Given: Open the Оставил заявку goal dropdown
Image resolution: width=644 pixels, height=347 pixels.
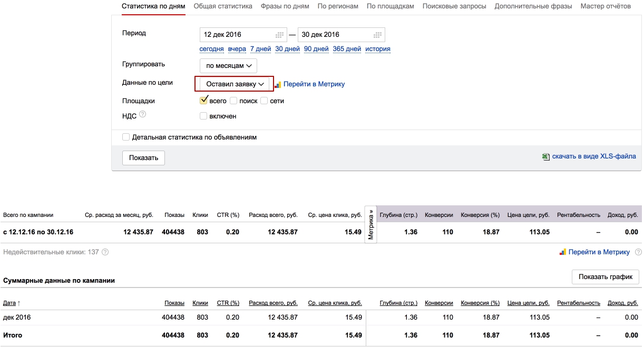Looking at the screenshot, I should 235,84.
